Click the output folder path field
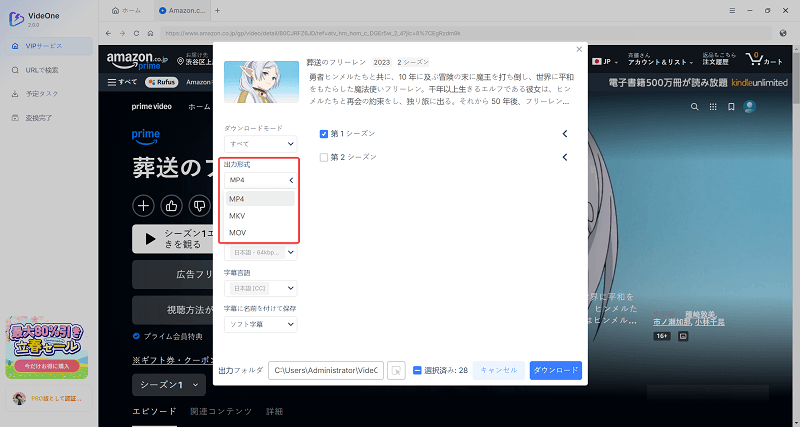This screenshot has width=800, height=427. point(326,370)
